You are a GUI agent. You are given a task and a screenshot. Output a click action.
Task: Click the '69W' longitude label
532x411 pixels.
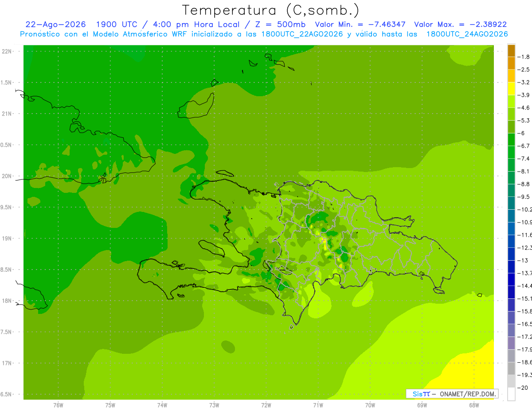[x=422, y=405]
